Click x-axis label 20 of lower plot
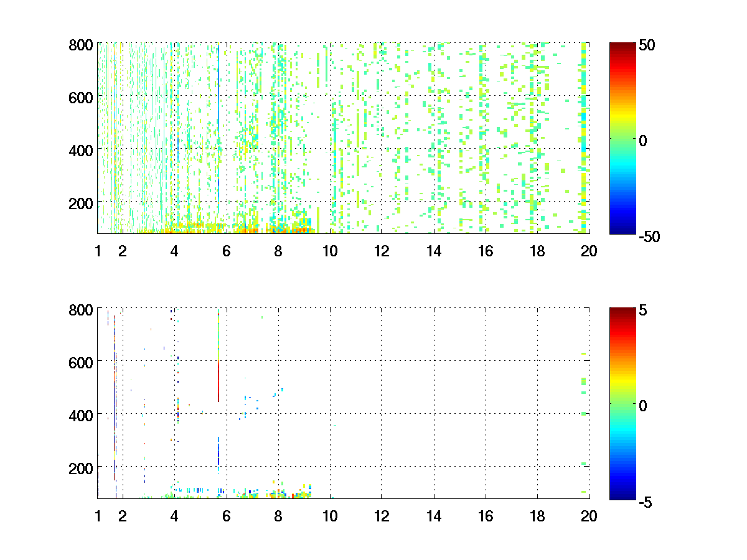Image resolution: width=747 pixels, height=560 pixels. (589, 516)
